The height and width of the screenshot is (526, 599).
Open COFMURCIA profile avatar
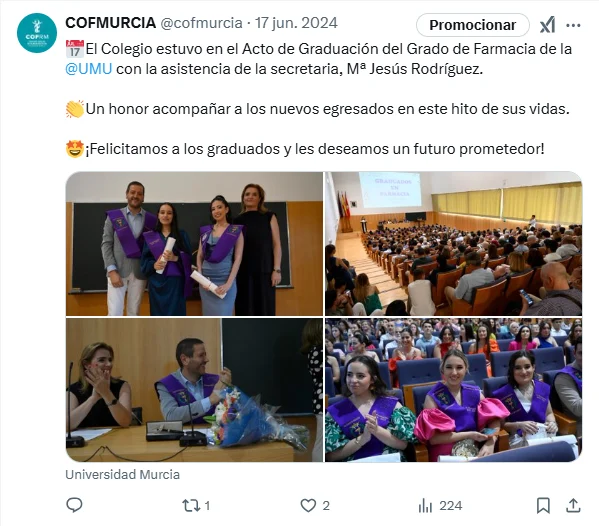tap(37, 33)
